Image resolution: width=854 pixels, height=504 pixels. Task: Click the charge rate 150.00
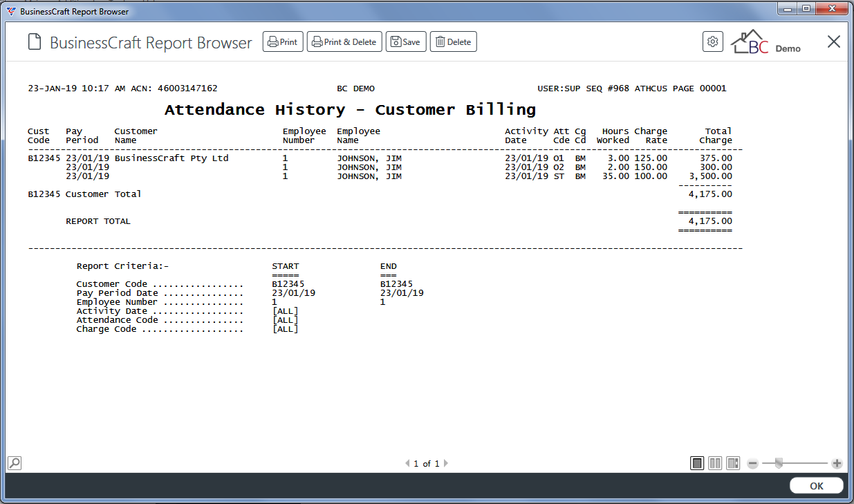(x=651, y=167)
